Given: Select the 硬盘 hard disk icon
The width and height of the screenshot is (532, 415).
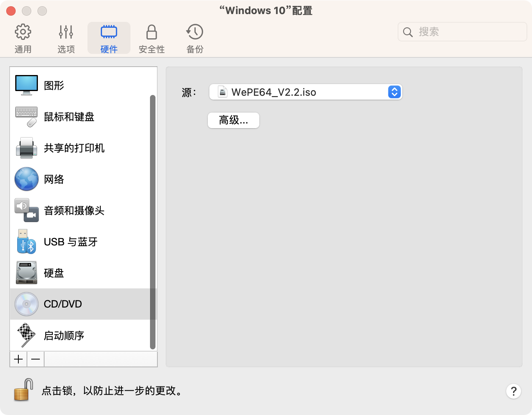Looking at the screenshot, I should (x=27, y=273).
